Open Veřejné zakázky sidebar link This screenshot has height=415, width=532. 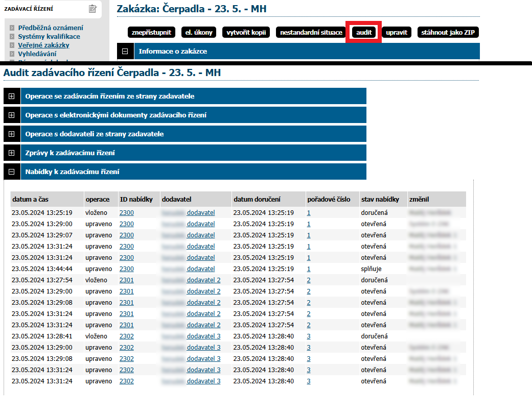tap(43, 45)
